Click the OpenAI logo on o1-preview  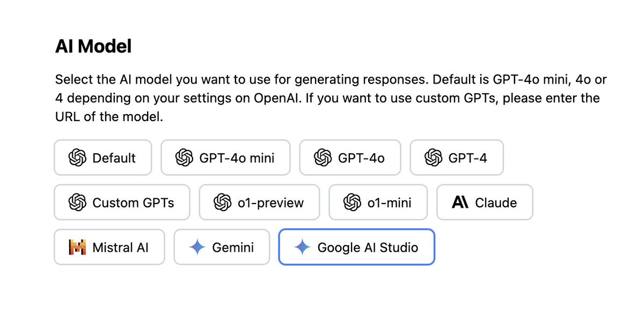point(222,203)
